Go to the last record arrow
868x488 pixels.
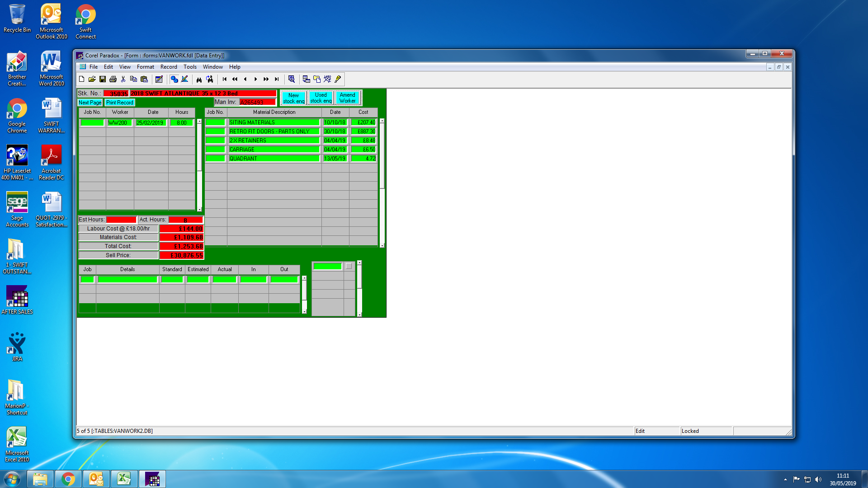coord(277,79)
